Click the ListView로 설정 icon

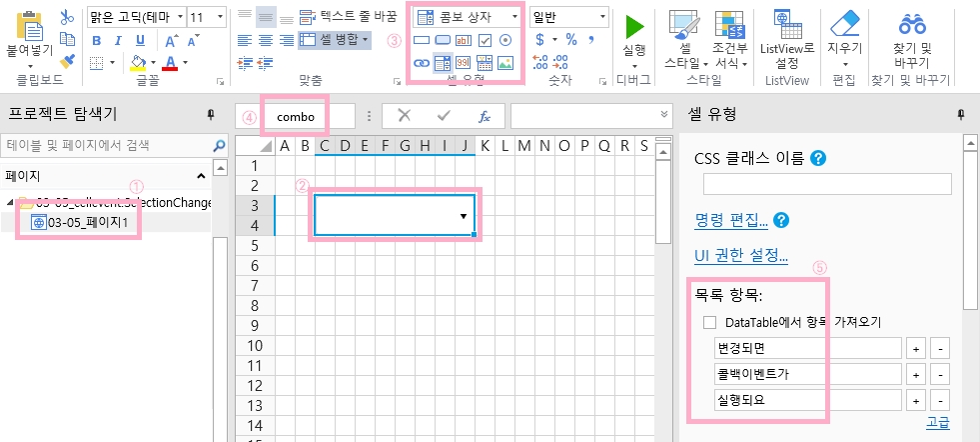784,23
